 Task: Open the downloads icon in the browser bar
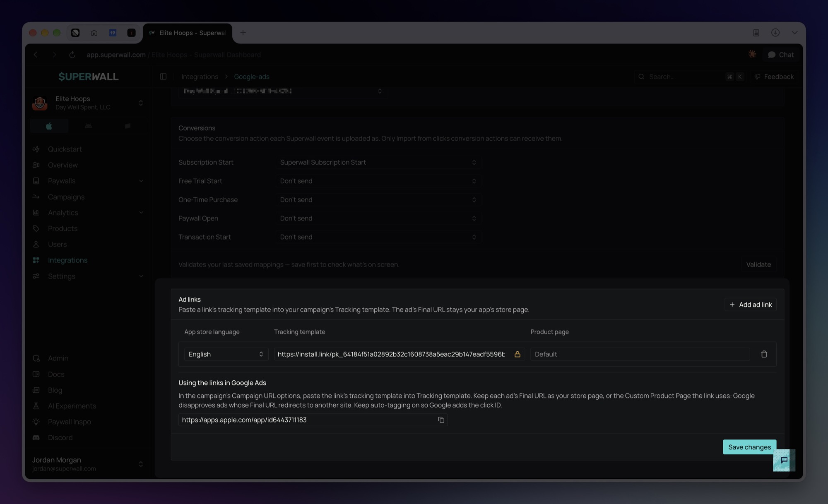point(775,33)
